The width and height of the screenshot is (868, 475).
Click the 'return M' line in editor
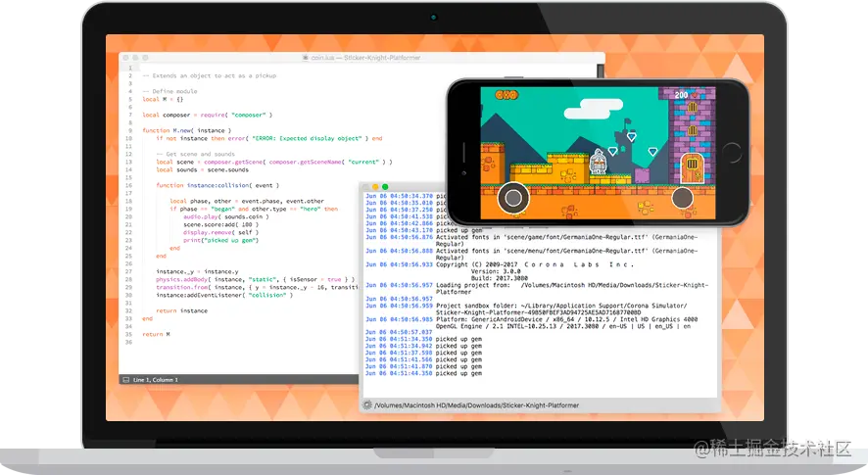coord(156,334)
